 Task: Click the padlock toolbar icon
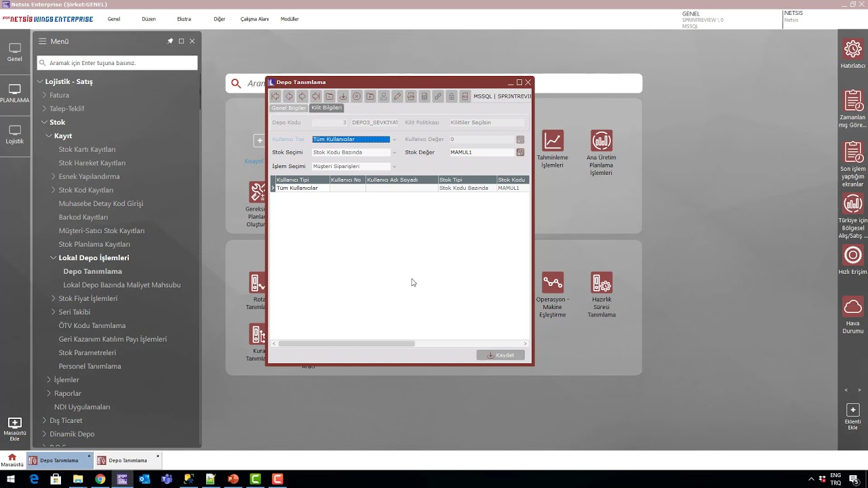pos(452,96)
